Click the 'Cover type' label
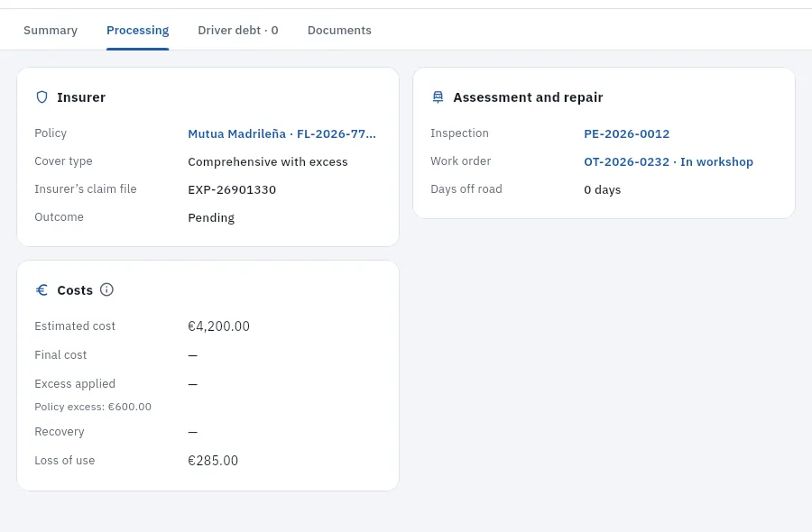The width and height of the screenshot is (812, 532). [64, 161]
